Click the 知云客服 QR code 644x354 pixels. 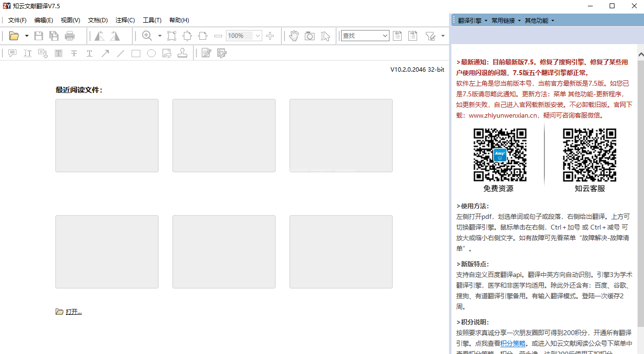(589, 155)
